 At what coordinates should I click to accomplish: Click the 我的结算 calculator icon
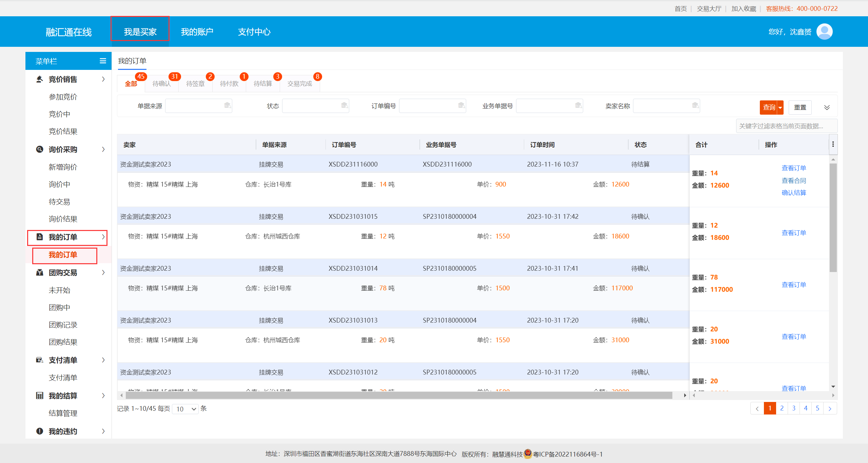40,396
